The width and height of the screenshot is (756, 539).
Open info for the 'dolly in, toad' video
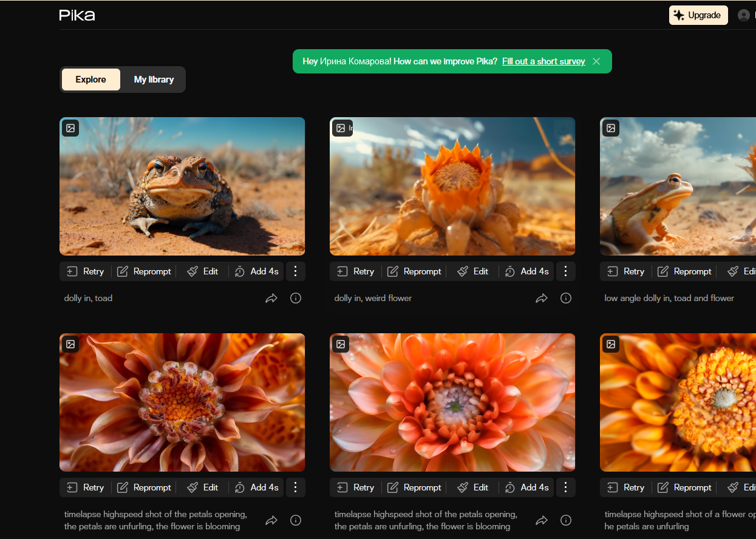coord(296,298)
